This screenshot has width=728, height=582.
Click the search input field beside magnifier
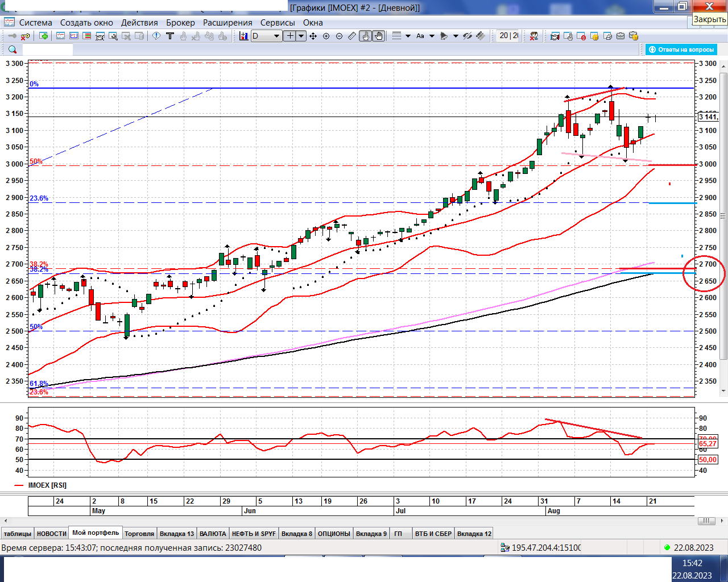point(47,50)
